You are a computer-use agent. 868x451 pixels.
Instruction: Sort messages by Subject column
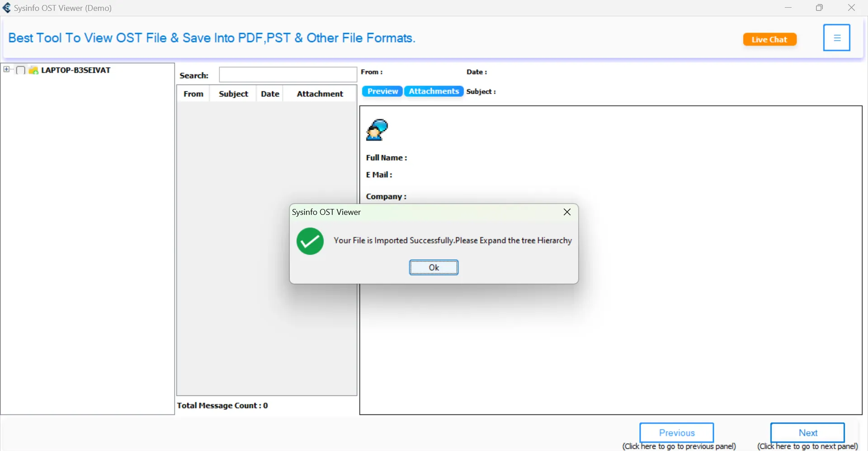click(x=233, y=94)
